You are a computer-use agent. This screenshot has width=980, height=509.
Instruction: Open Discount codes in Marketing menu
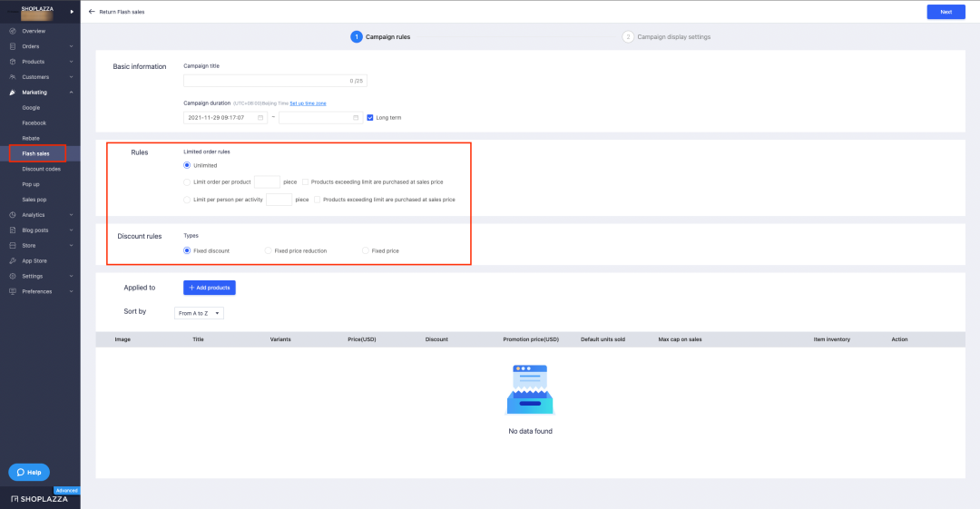pyautogui.click(x=41, y=169)
